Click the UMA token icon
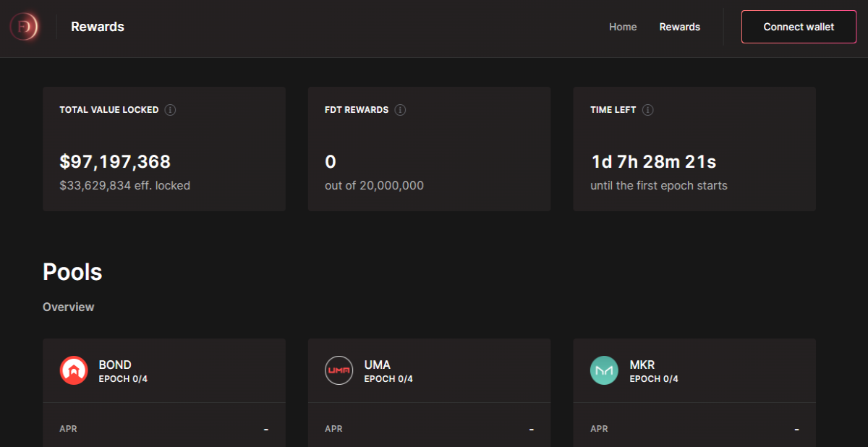 [x=339, y=370]
